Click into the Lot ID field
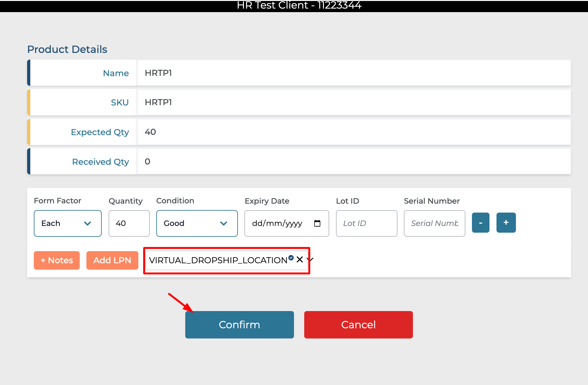This screenshot has height=385, width=588. tap(366, 223)
